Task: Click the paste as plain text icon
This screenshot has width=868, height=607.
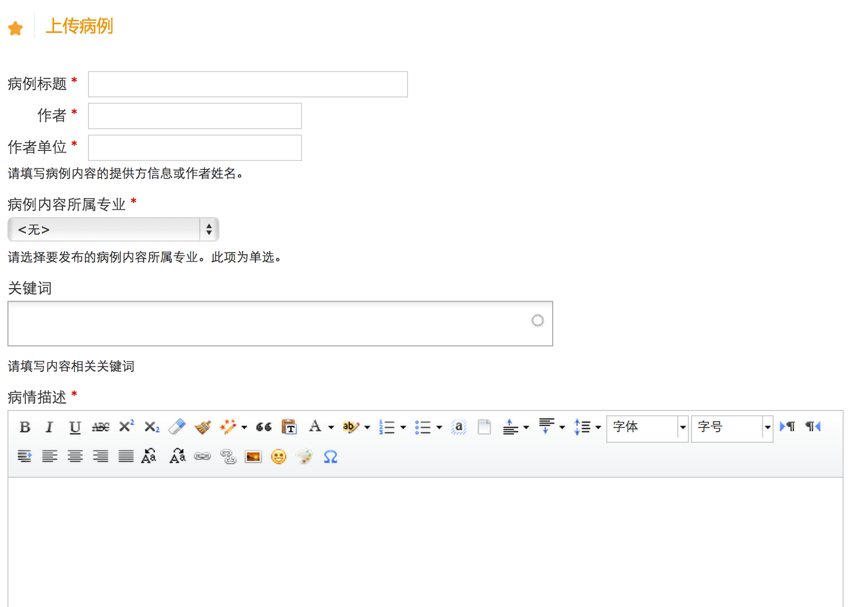Action: pyautogui.click(x=289, y=427)
